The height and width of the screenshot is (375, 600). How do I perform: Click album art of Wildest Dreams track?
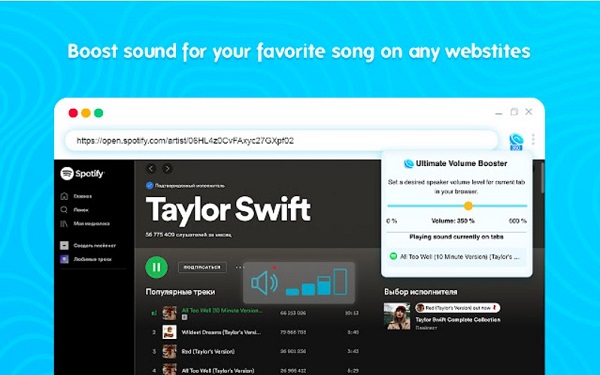click(x=169, y=332)
